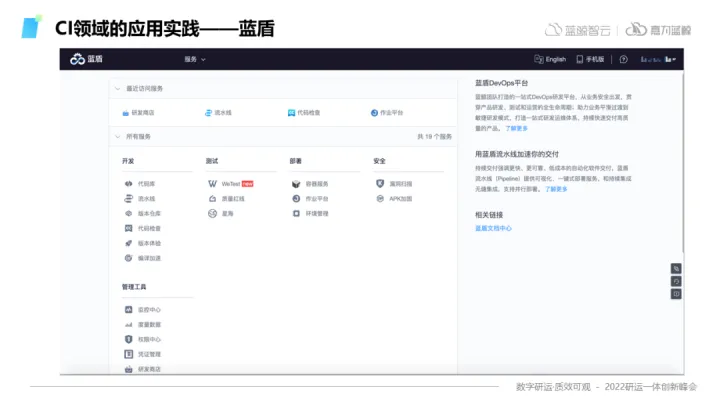Click the 蓝盾 cloud logo in header

[77, 59]
